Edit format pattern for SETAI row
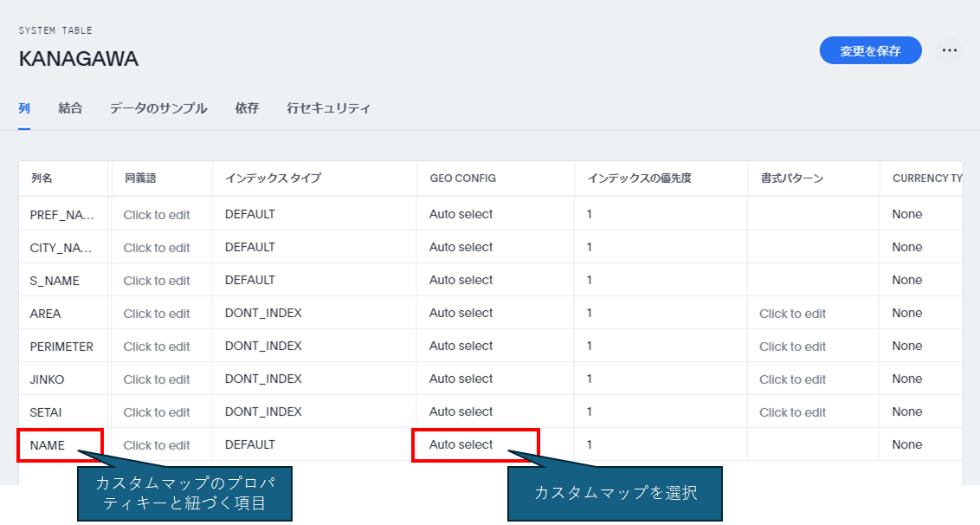This screenshot has height=525, width=980. point(792,412)
